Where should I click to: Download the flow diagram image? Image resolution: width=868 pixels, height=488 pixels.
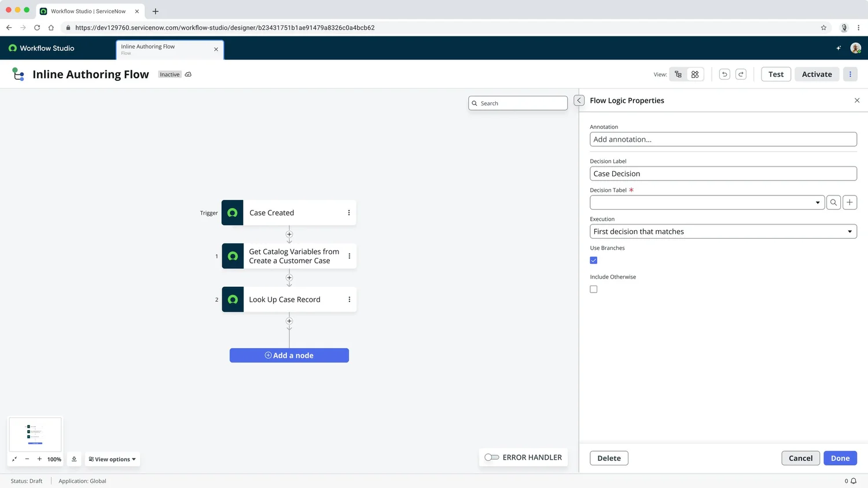point(74,459)
